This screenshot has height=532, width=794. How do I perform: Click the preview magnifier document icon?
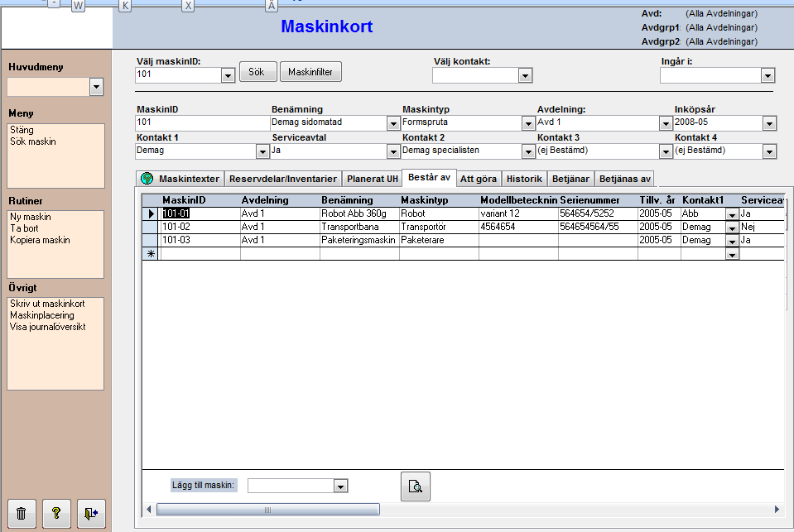pos(416,486)
